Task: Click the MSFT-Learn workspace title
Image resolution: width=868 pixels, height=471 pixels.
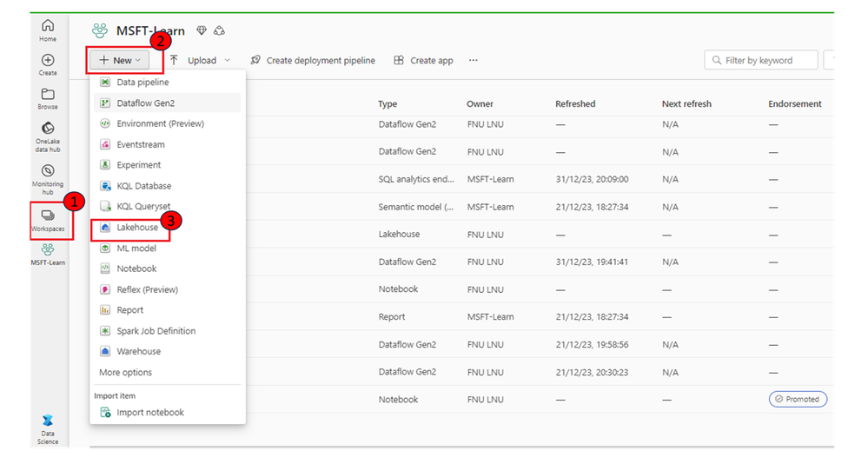Action: pyautogui.click(x=150, y=30)
